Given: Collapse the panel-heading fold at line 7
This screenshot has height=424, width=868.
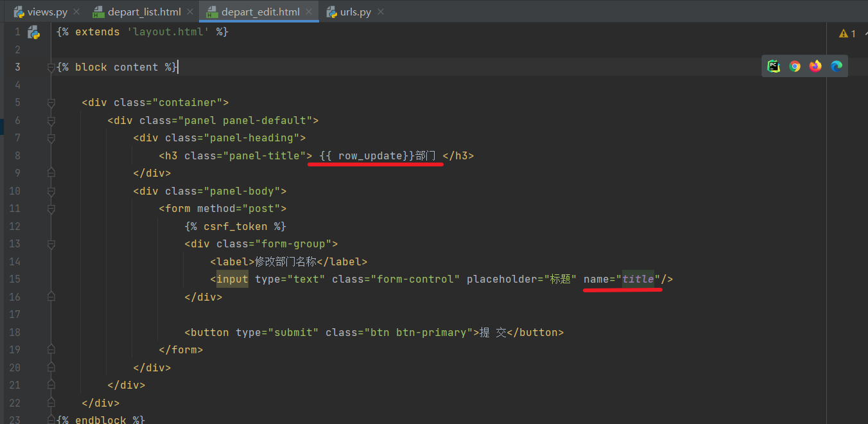Looking at the screenshot, I should point(51,137).
